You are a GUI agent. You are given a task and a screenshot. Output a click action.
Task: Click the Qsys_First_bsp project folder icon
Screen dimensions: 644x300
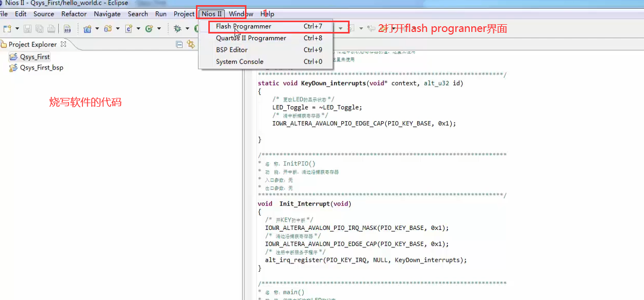(x=13, y=68)
